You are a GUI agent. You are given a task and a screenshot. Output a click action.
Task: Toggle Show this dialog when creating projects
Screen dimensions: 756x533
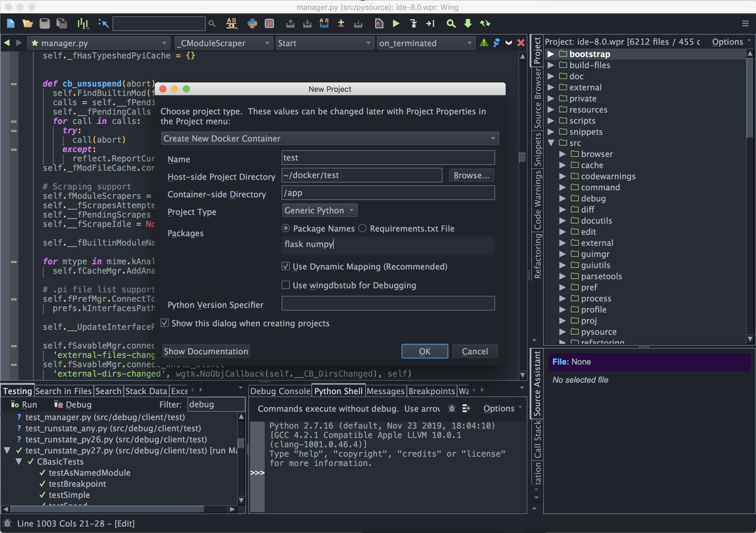pyautogui.click(x=165, y=323)
